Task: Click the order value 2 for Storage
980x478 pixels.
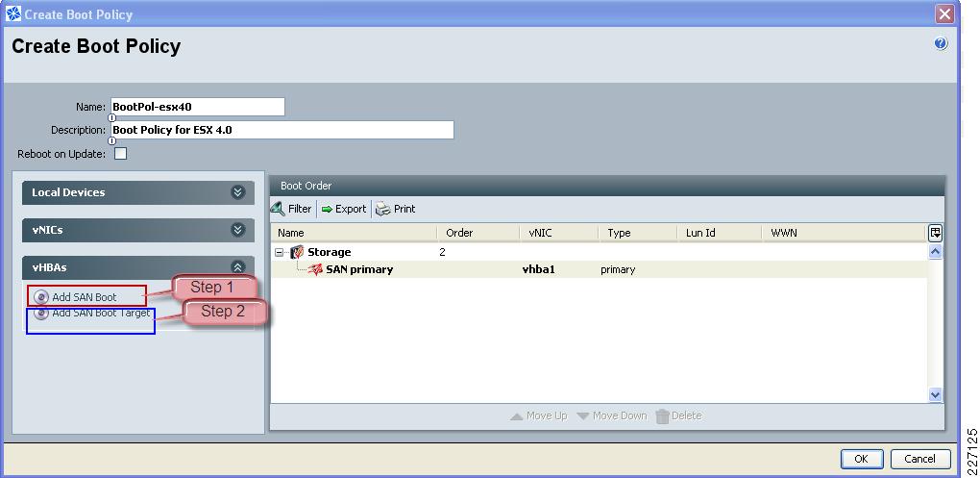Action: (443, 252)
